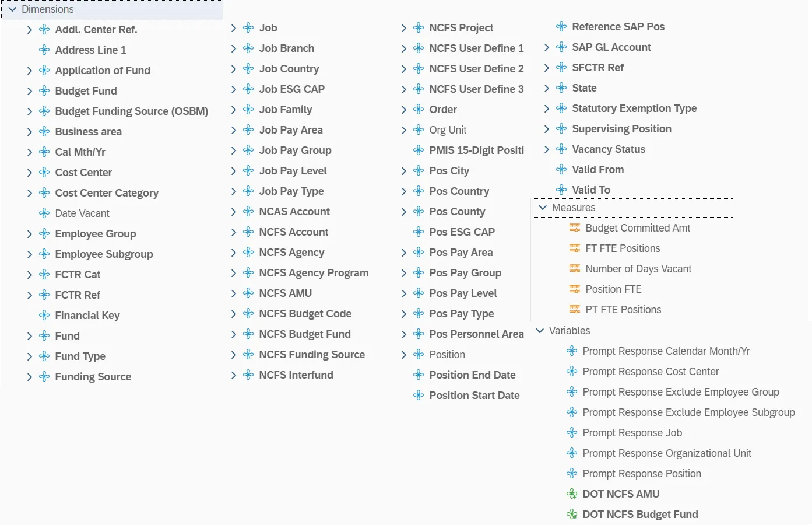Image resolution: width=812 pixels, height=525 pixels.
Task: Select the Reference SAP Pos dimension
Action: point(618,27)
